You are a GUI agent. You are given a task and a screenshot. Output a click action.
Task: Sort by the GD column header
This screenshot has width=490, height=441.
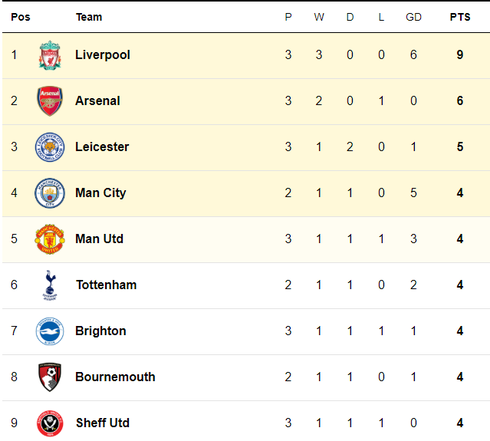click(413, 17)
